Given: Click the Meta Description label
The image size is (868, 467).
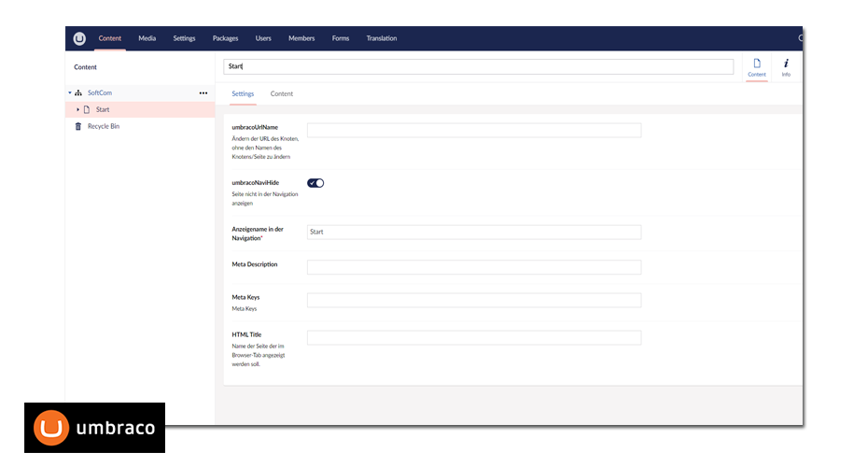Looking at the screenshot, I should (255, 264).
